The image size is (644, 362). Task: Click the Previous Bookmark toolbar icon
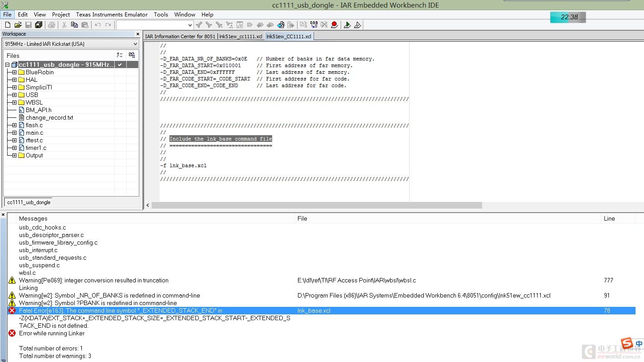pyautogui.click(x=259, y=25)
